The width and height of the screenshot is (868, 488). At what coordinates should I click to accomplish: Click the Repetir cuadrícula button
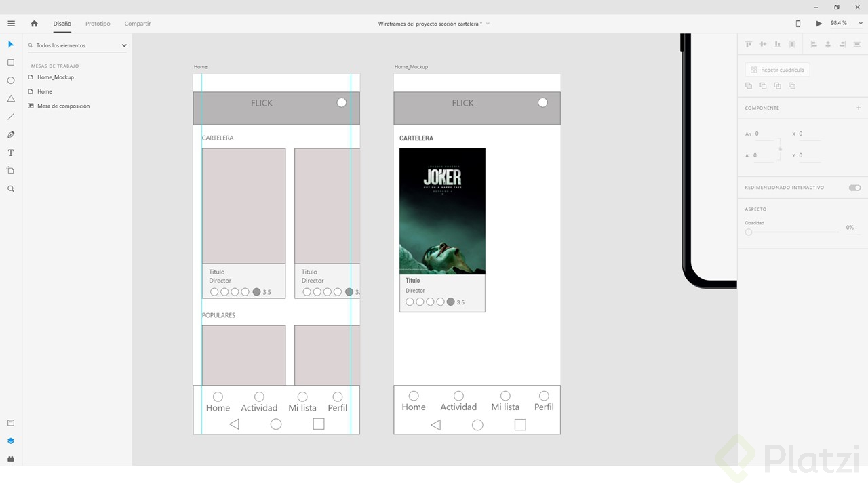tap(777, 70)
